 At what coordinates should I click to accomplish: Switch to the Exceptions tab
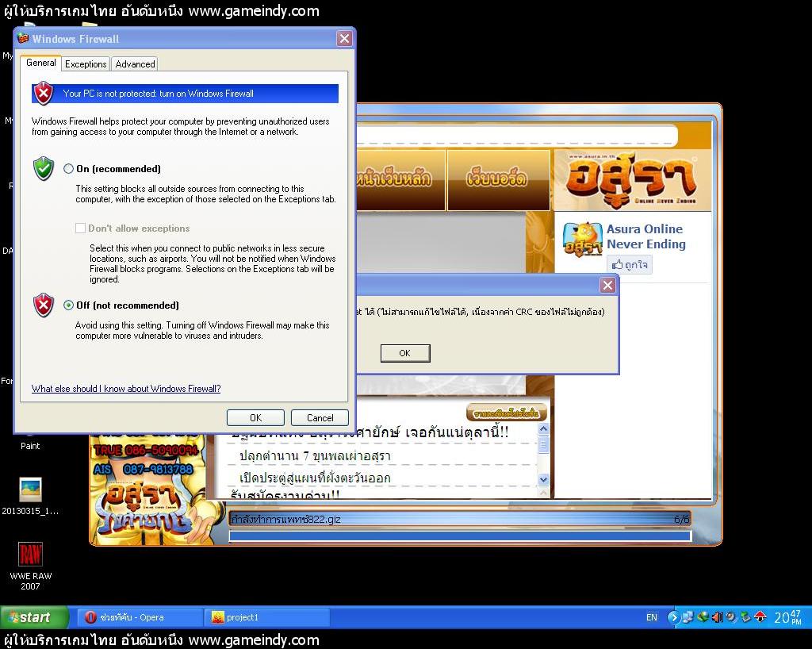[x=86, y=63]
